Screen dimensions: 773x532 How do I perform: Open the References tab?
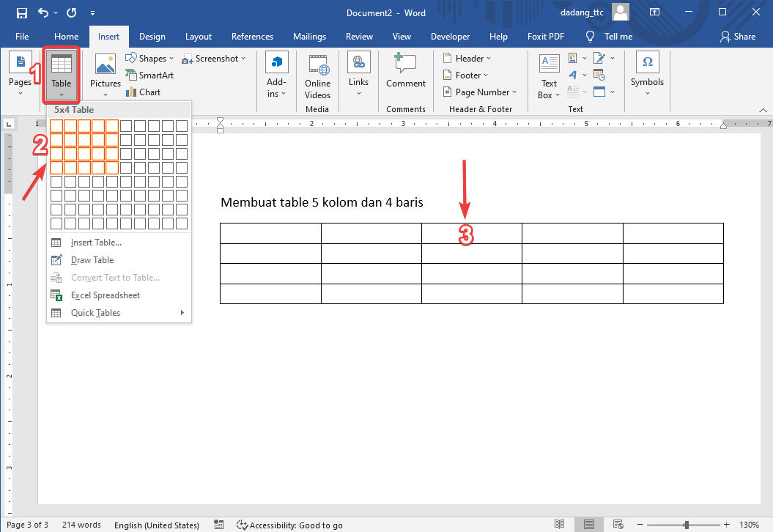click(x=252, y=37)
